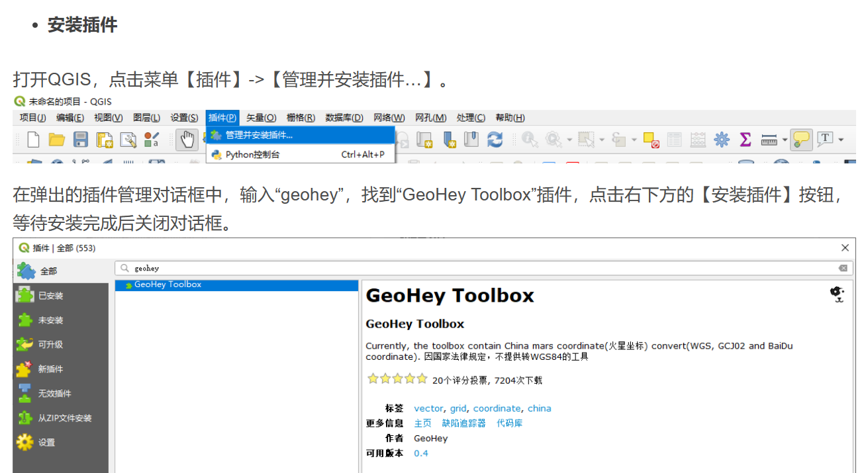Open the Style Manager icon
The height and width of the screenshot is (473, 868).
coord(152,140)
